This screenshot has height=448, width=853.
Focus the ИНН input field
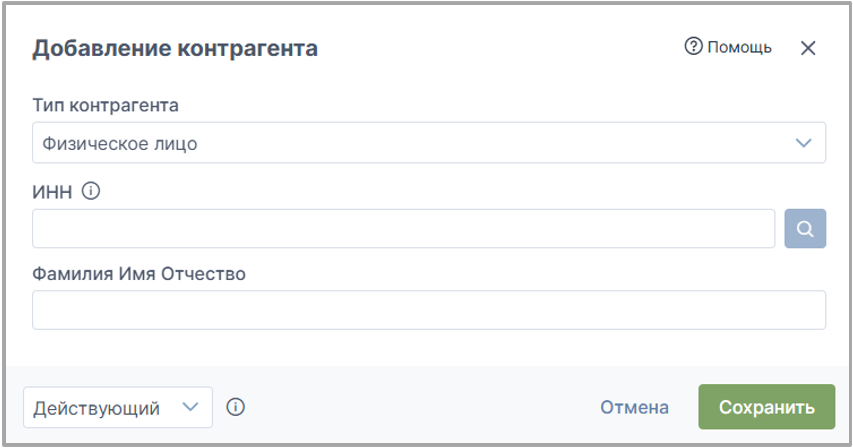click(x=403, y=228)
